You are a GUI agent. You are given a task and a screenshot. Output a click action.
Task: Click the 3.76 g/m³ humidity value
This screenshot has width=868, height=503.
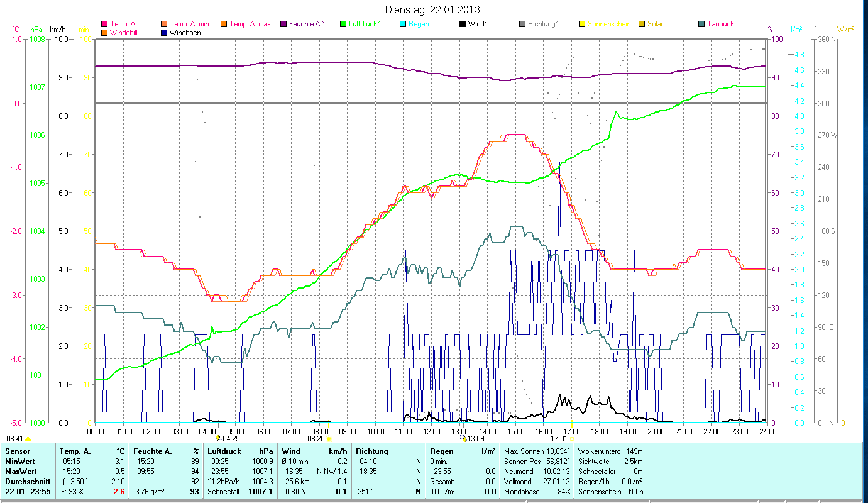150,492
